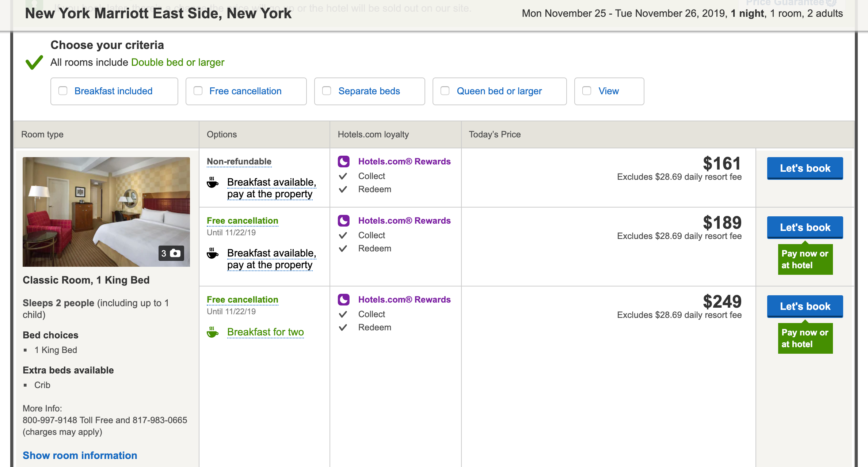Select the View filter checkbox
This screenshot has width=868, height=467.
pyautogui.click(x=587, y=91)
